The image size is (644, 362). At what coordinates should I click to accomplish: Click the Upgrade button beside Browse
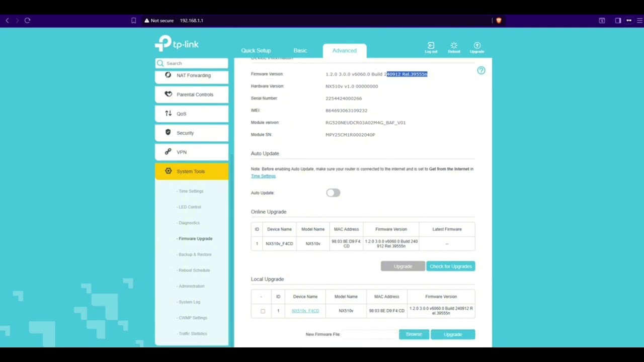point(453,334)
